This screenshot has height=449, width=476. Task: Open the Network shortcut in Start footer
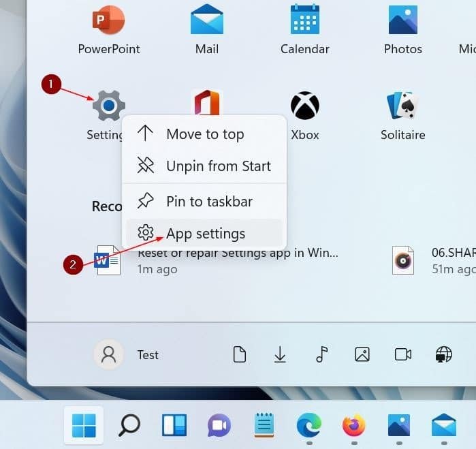[x=444, y=354]
